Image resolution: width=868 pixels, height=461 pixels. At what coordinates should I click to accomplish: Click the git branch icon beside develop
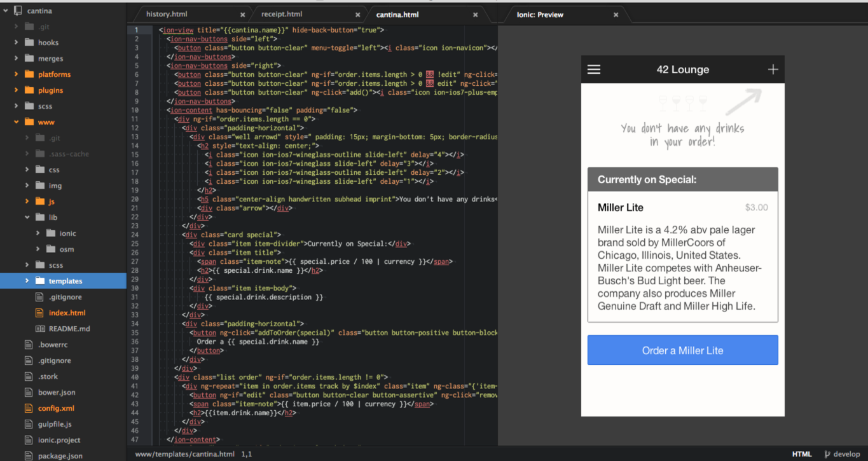[827, 454]
